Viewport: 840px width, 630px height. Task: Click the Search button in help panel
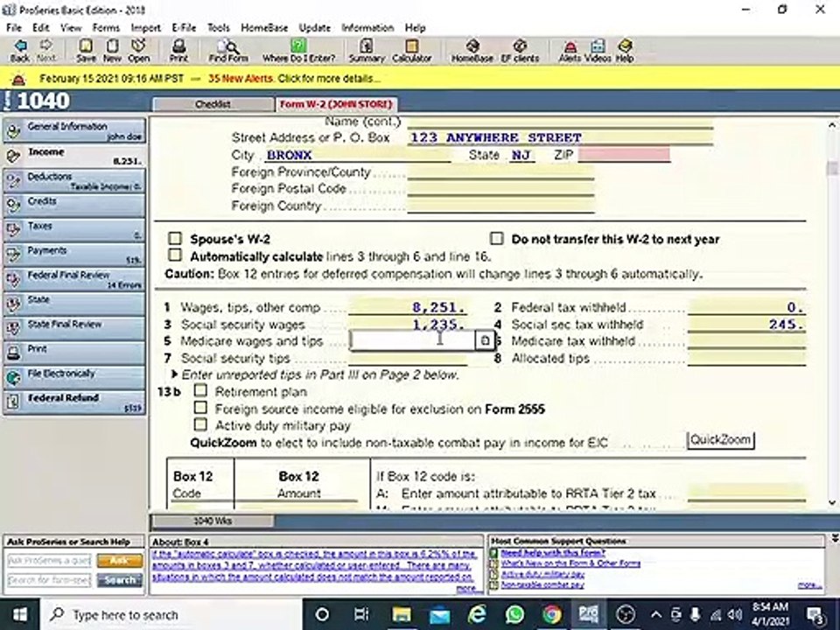(120, 580)
